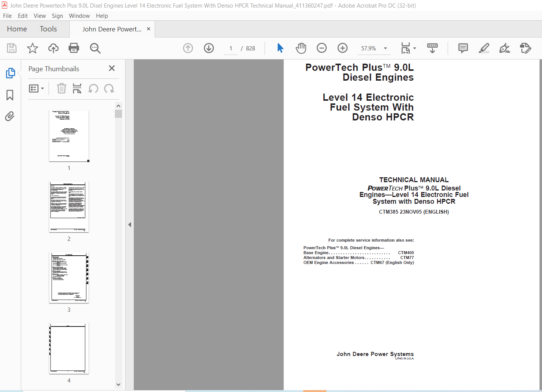Screen dimensions: 542x392
Task: Open the Edit menu
Action: [23, 16]
